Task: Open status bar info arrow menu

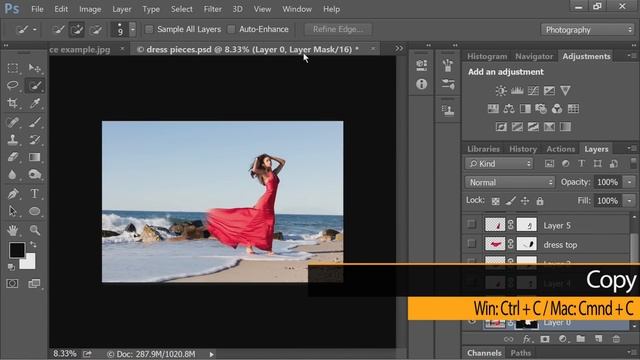Action: pos(211,354)
